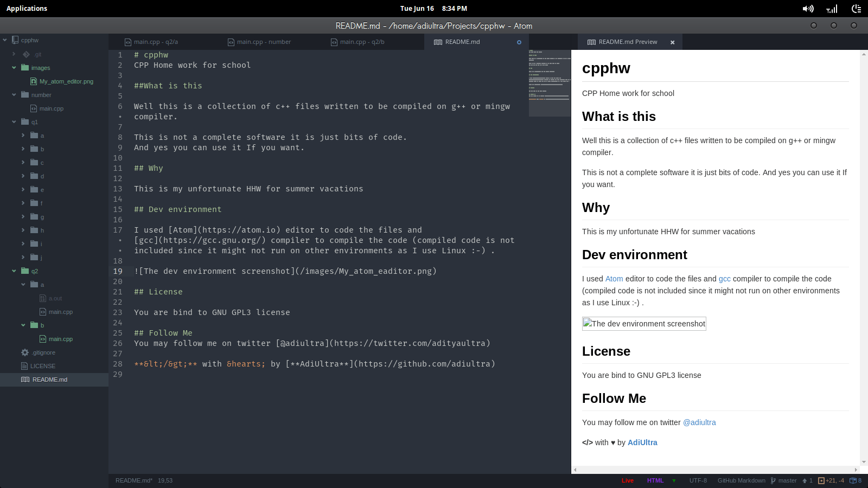
Task: Click the My_atom_editor.png image file icon
Action: click(x=34, y=81)
